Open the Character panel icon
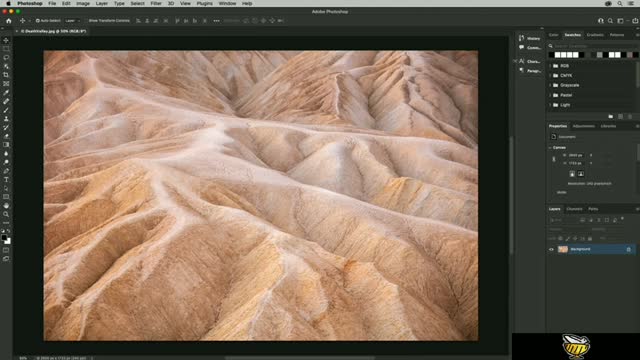640x360 pixels. [x=521, y=61]
